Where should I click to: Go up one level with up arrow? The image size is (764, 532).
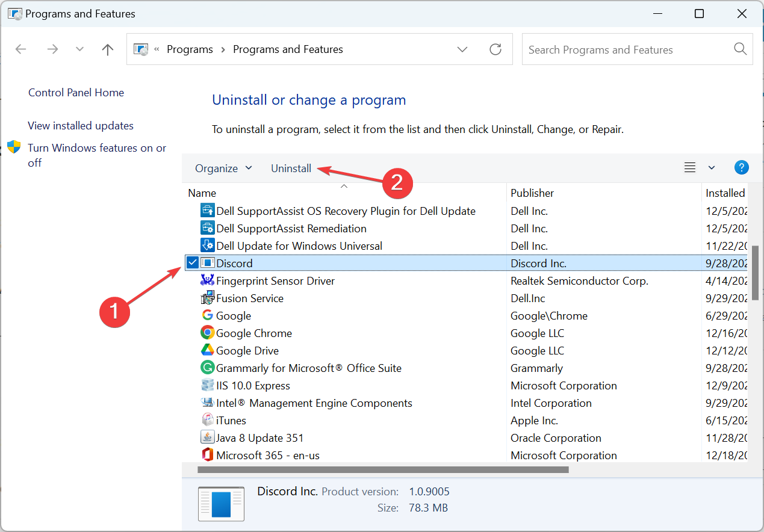[108, 49]
